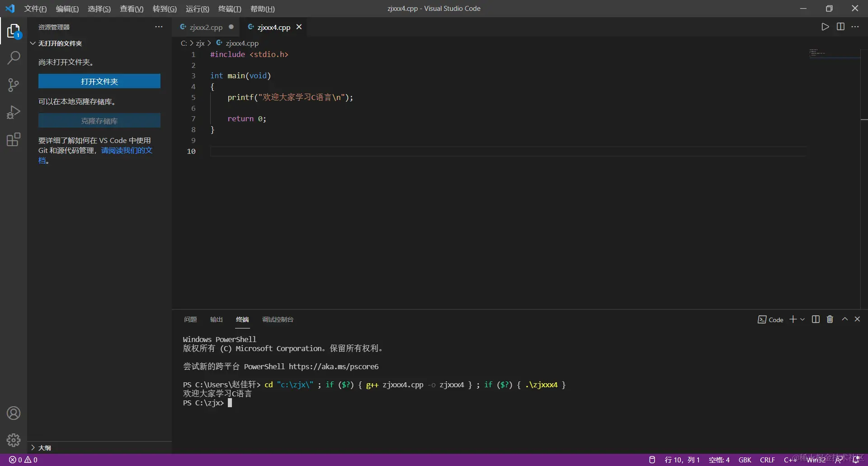Select the zjxxx4.cpp editor tab
The image size is (868, 466).
274,27
